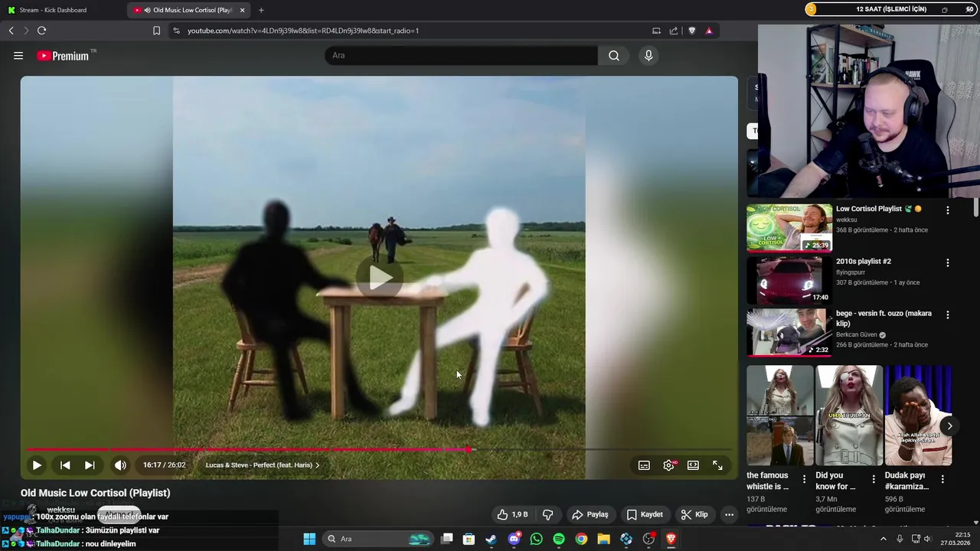Focus the YouTube 'Ara' search field

tap(462, 55)
